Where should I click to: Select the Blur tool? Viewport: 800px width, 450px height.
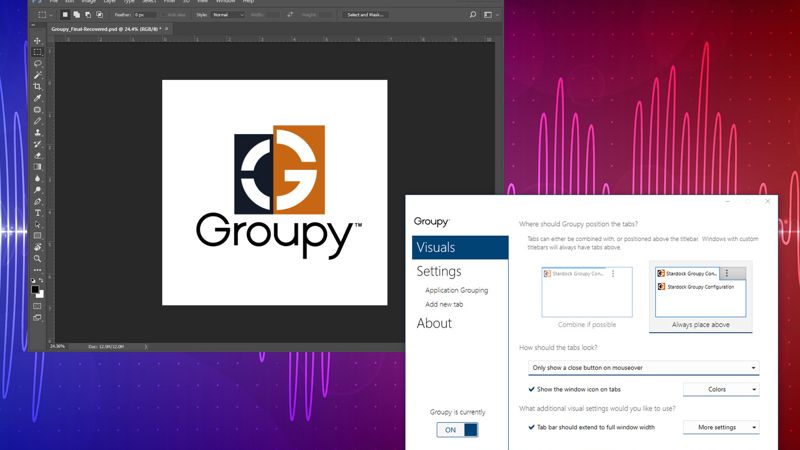tap(37, 179)
